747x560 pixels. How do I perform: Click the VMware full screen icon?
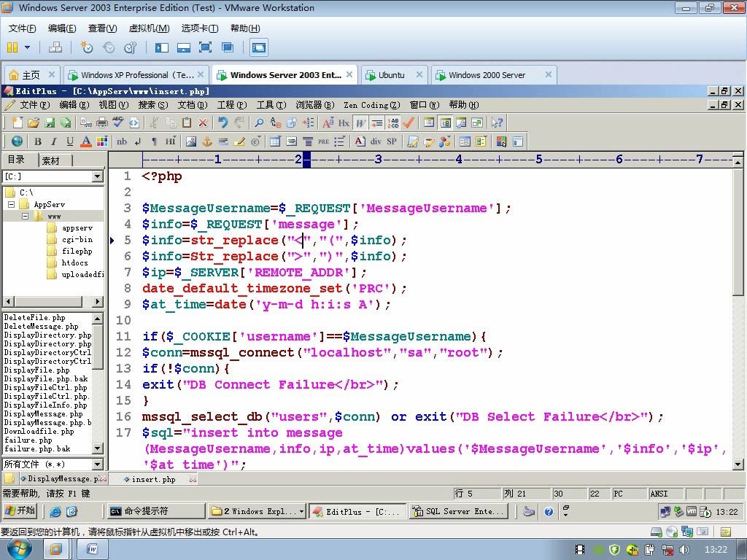(x=205, y=47)
